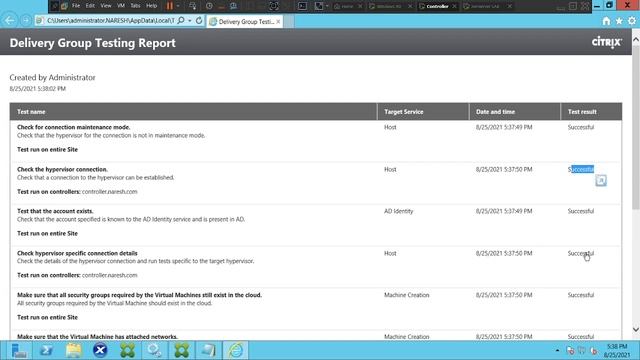This screenshot has width=640, height=360.
Task: Click the 8/25/2021 5:37:49 PM AD Identity timestamp
Action: point(504,211)
